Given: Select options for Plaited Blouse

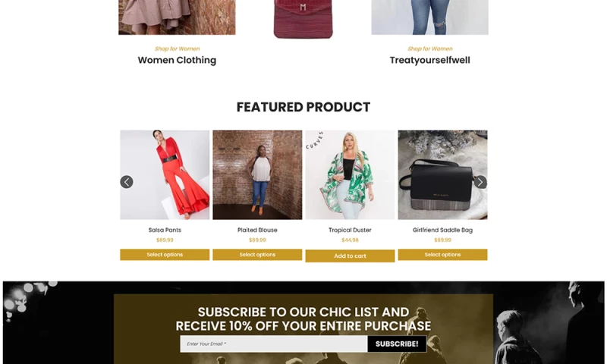Looking at the screenshot, I should [x=257, y=255].
